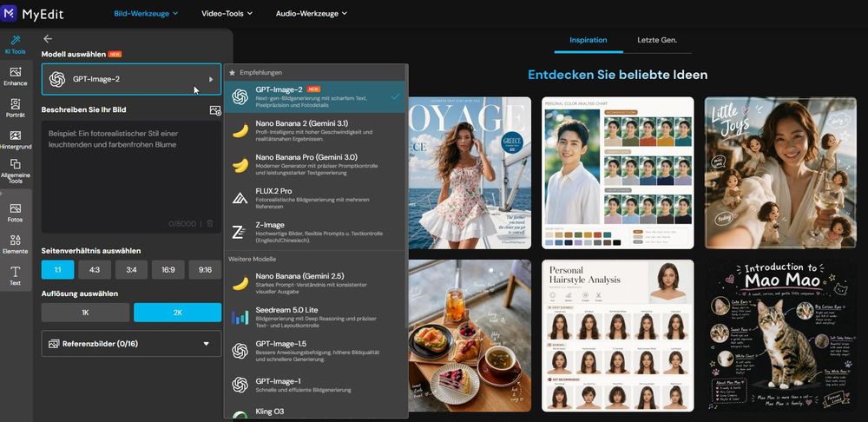Viewport: 868px width, 422px height.
Task: Open the Hintergrund sidebar tool
Action: pyautogui.click(x=15, y=140)
